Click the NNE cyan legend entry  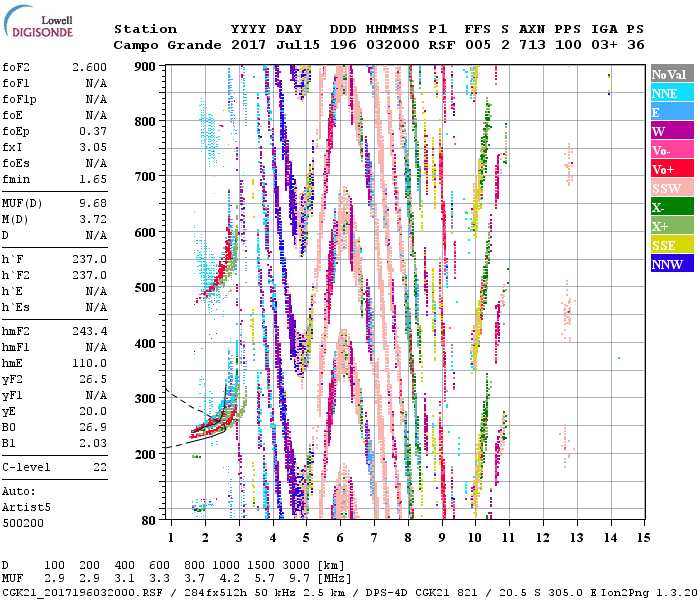(x=672, y=93)
